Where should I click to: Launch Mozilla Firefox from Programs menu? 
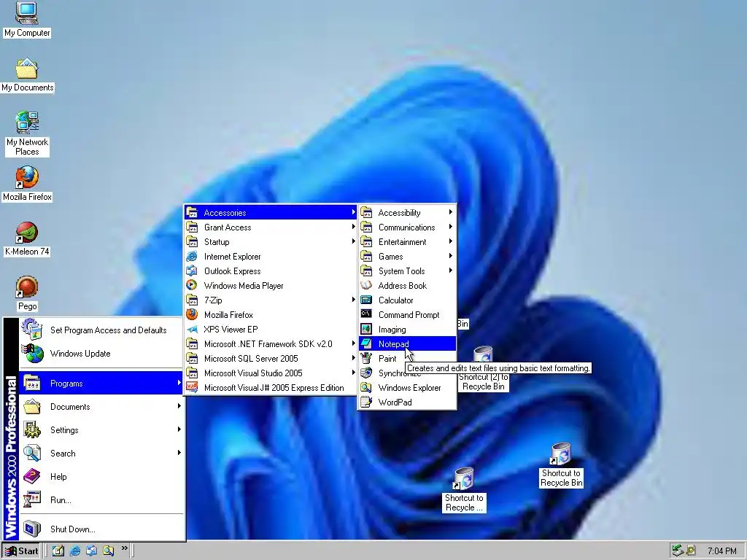pos(271,315)
